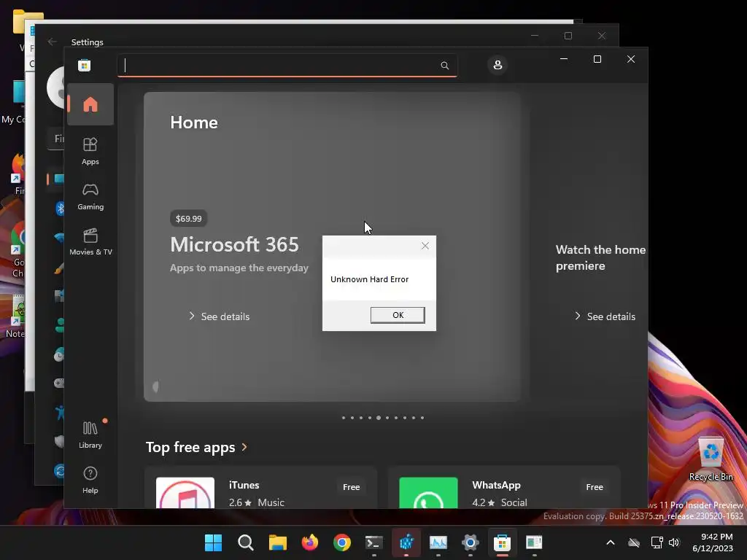Switch to blue cubes app on taskbar
The image size is (747, 560).
(x=406, y=542)
